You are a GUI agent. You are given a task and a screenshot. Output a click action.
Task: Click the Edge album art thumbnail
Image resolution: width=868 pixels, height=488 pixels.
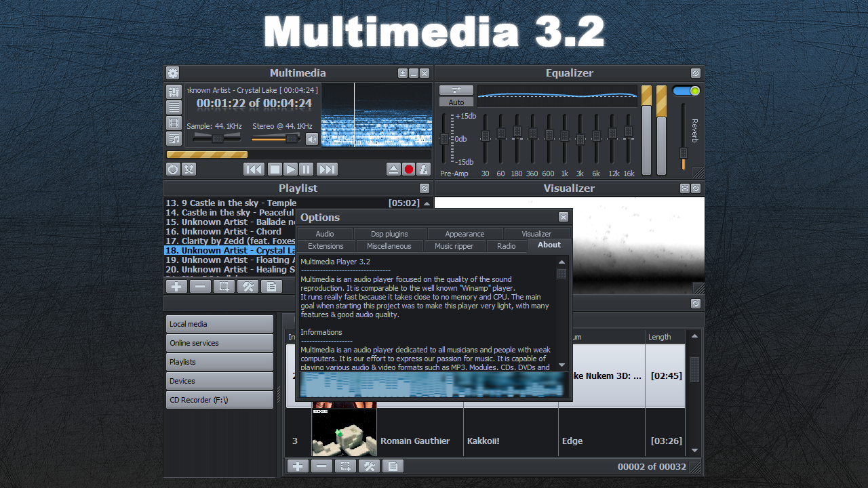click(344, 433)
